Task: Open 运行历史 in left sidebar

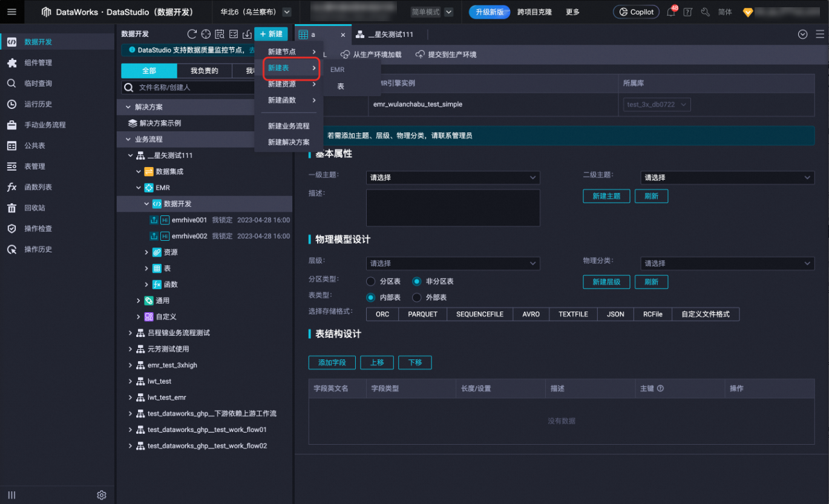Action: 38,104
